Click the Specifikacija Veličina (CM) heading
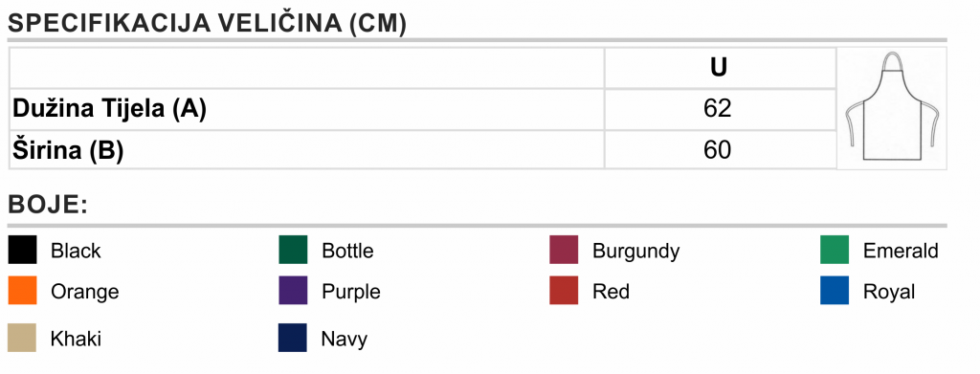Image resolution: width=980 pixels, height=374 pixels. pos(207,24)
